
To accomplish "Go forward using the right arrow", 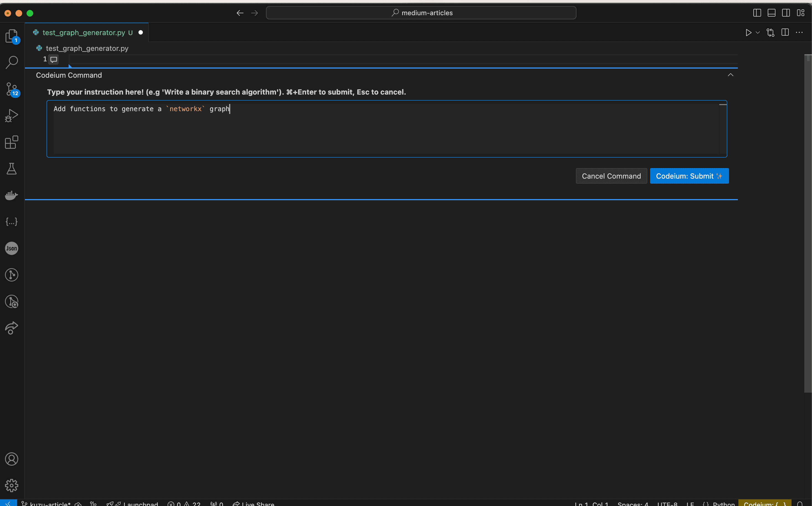I will 255,13.
